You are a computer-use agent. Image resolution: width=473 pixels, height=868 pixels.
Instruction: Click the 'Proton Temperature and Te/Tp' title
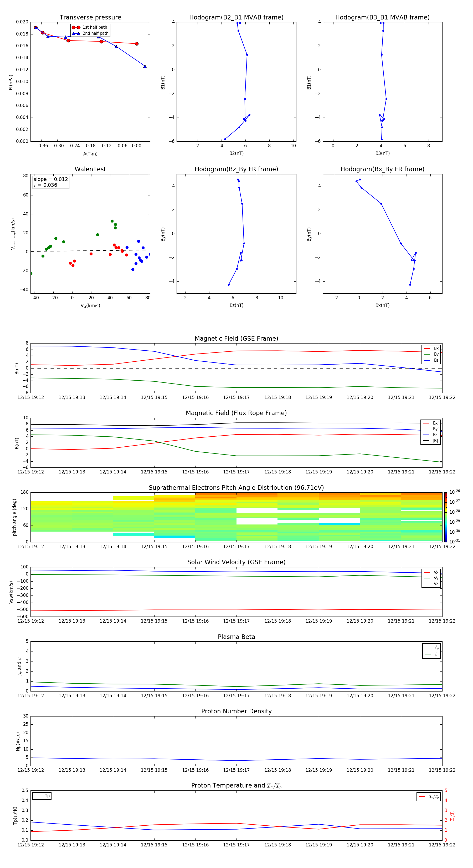236,785
